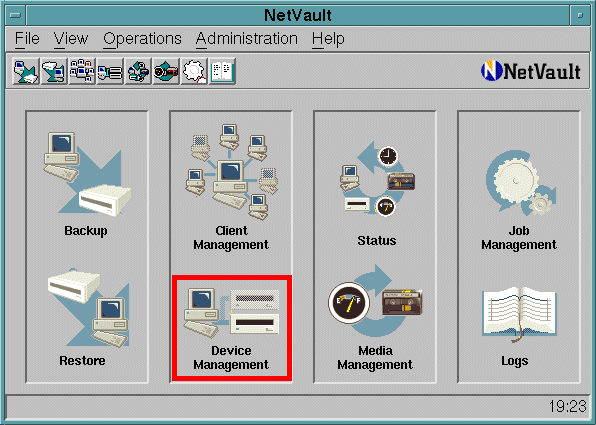Open the View menu
The width and height of the screenshot is (596, 425).
click(71, 38)
